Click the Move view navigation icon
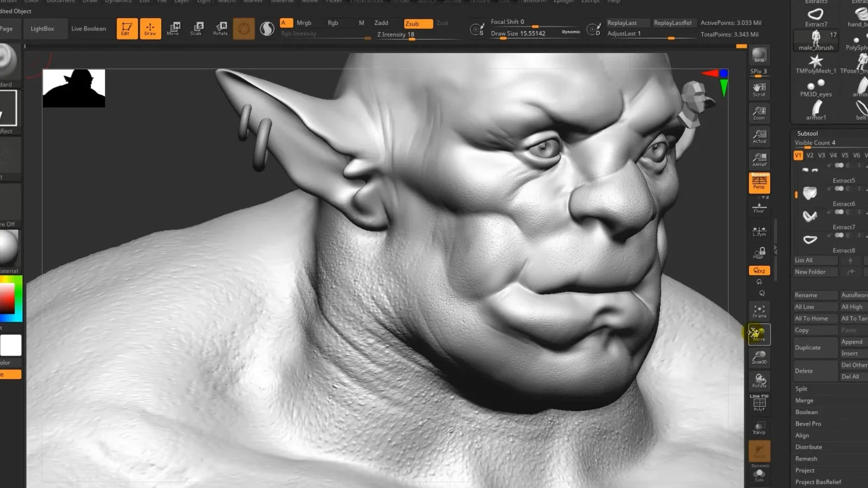This screenshot has width=868, height=488. point(759,334)
